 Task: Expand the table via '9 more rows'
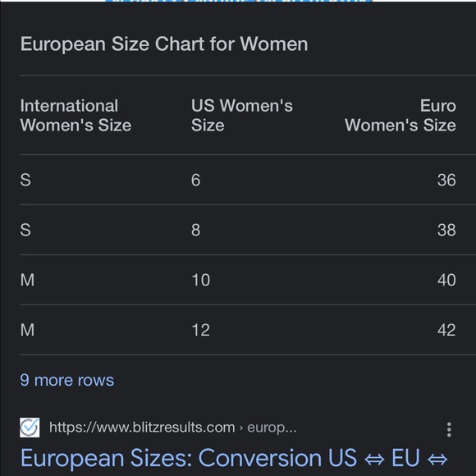[x=67, y=380]
